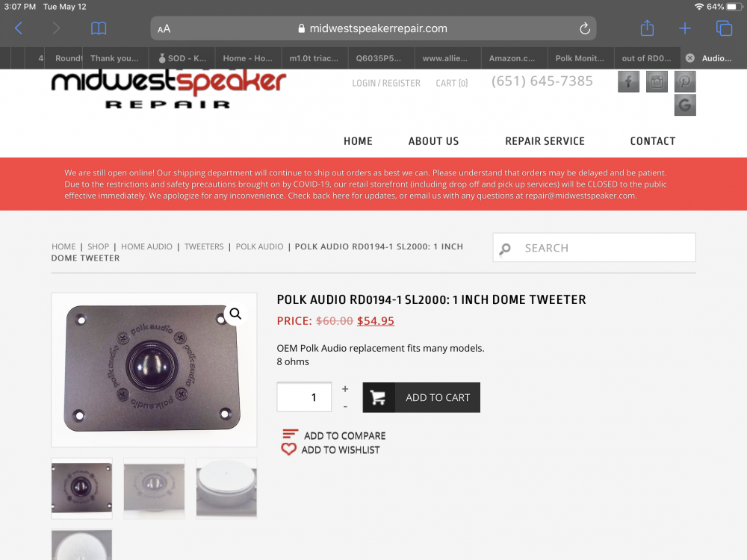Open the bookmarks book icon
Image resolution: width=747 pixels, height=560 pixels.
pyautogui.click(x=99, y=28)
